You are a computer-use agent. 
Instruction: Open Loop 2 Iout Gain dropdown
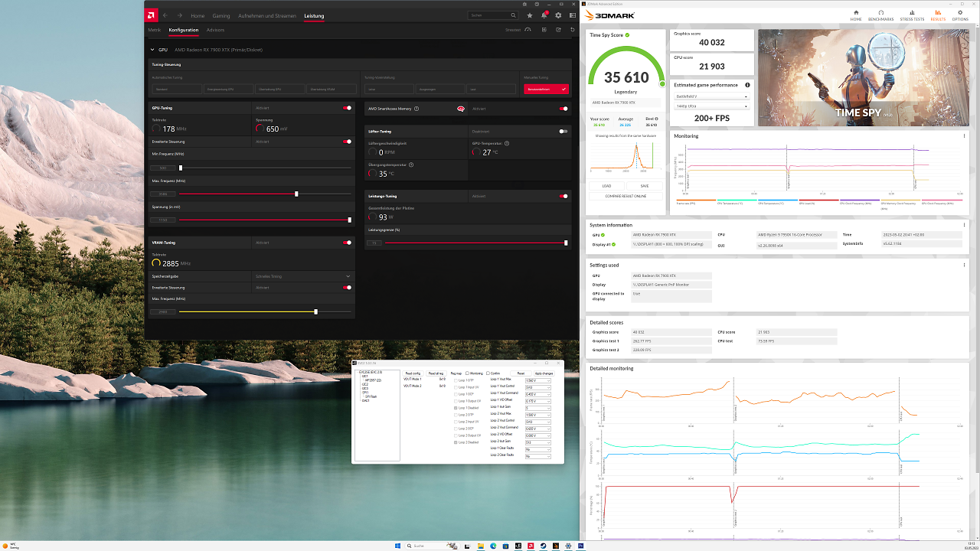coord(538,442)
